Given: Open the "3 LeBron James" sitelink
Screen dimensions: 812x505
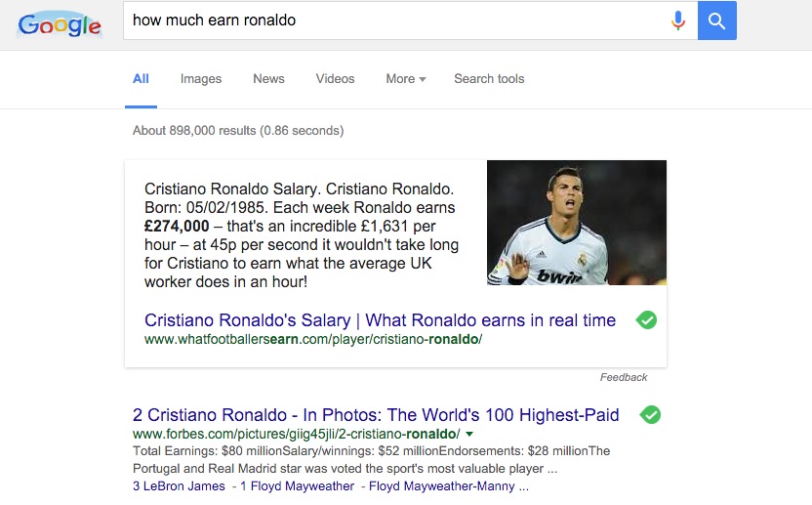Looking at the screenshot, I should click(179, 486).
